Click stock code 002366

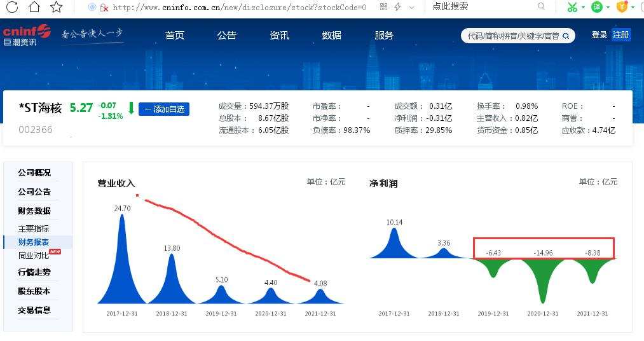point(36,130)
